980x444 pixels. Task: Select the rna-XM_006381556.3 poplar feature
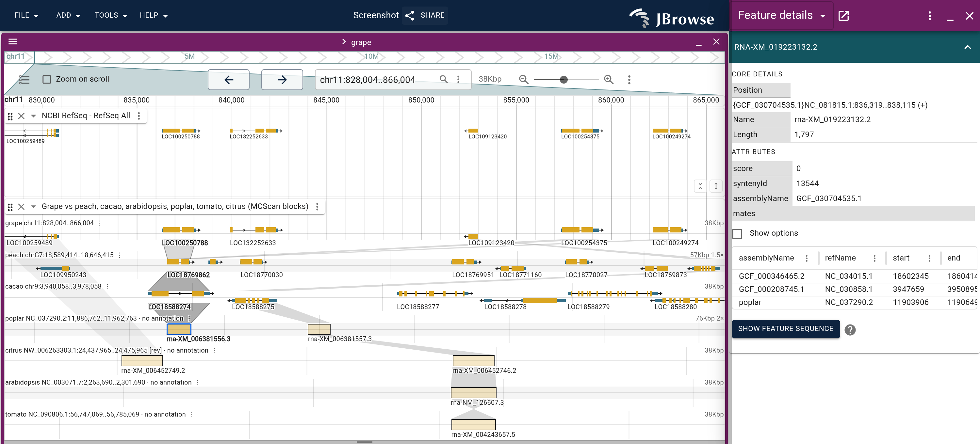tap(179, 329)
